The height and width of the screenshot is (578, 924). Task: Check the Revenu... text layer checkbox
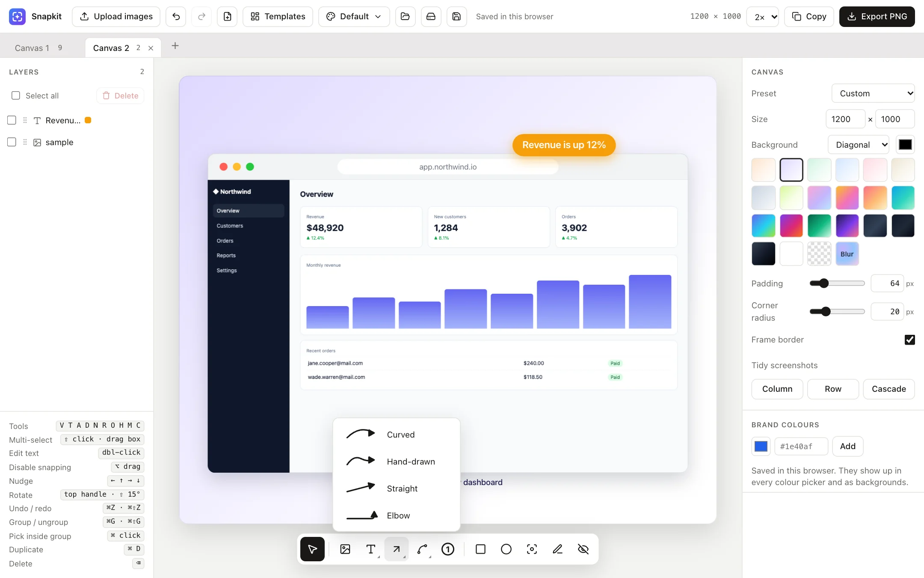click(x=12, y=120)
